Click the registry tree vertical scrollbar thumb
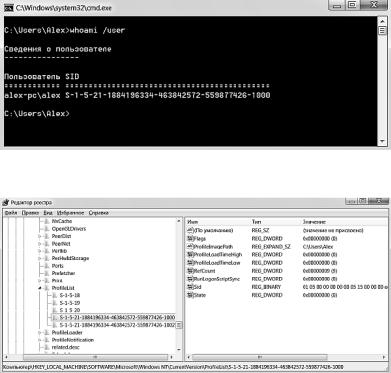The height and width of the screenshot is (373, 391). [179, 325]
